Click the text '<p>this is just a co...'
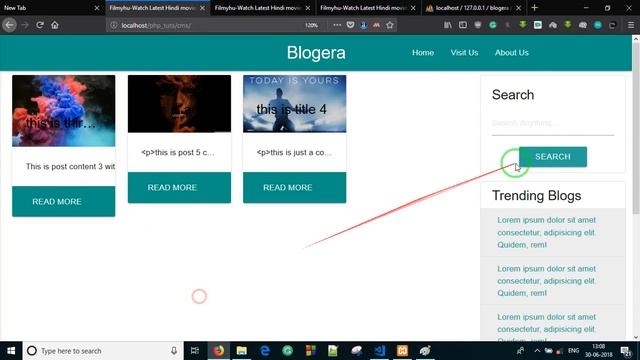Image resolution: width=640 pixels, height=360 pixels. click(x=294, y=152)
